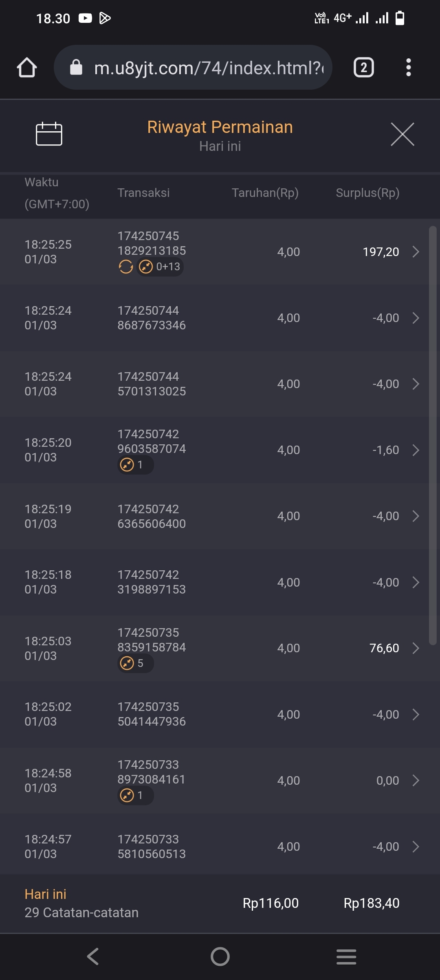Expand the -1,60 surplus row chevron

click(416, 450)
